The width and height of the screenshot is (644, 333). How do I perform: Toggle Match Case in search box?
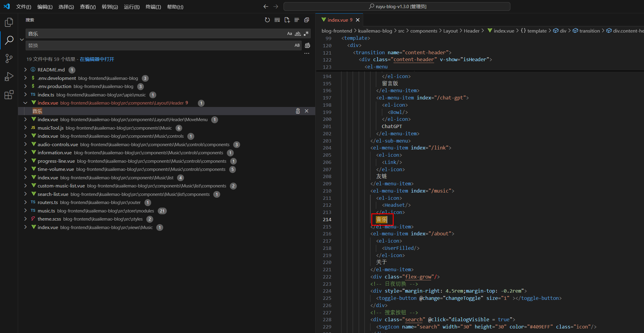click(x=290, y=33)
